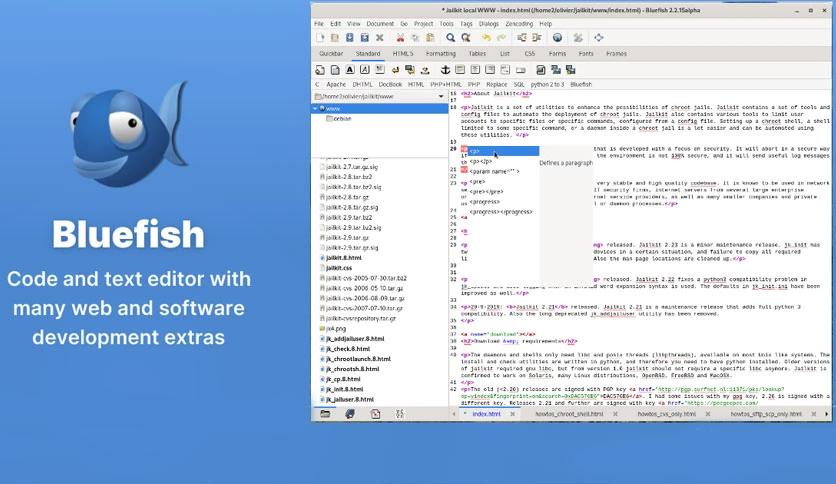Open preferences with tools icon
Image resolution: width=836 pixels, height=484 pixels.
(x=578, y=38)
